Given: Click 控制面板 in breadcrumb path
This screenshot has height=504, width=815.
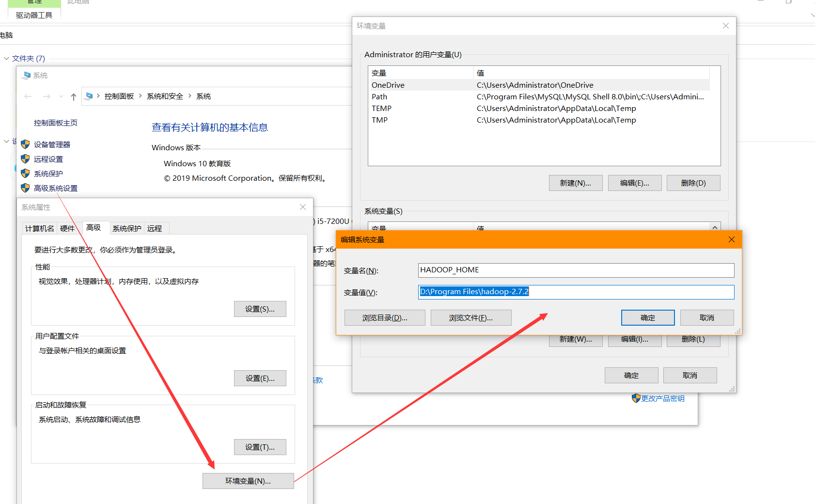Looking at the screenshot, I should pos(119,96).
